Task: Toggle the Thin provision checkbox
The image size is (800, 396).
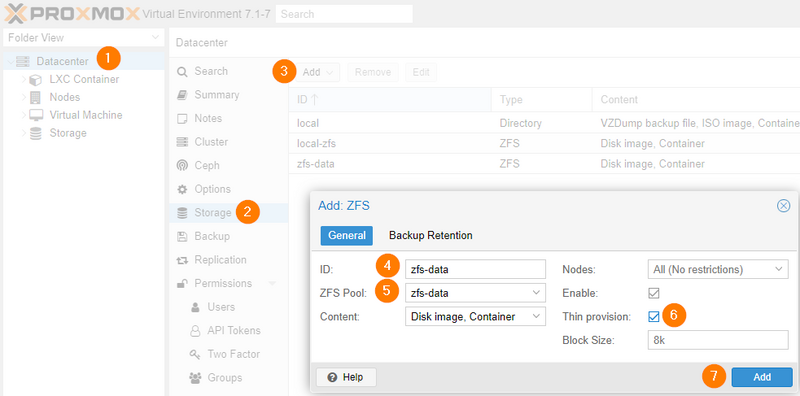Action: click(654, 317)
